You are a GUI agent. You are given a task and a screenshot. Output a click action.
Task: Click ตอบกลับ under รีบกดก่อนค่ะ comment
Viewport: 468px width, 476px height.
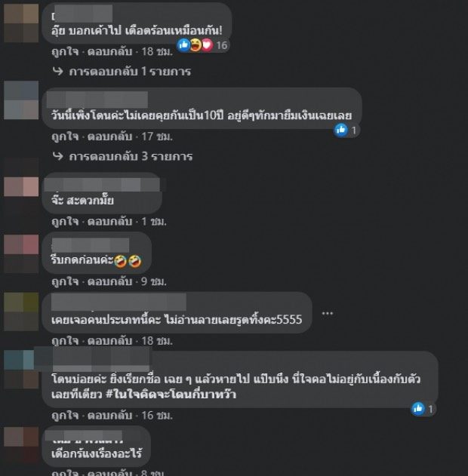[x=109, y=281]
